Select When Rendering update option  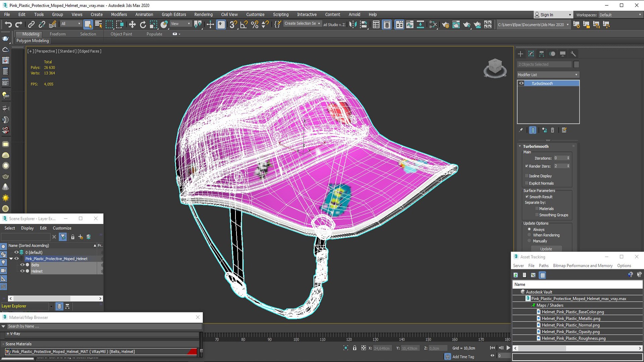click(529, 235)
